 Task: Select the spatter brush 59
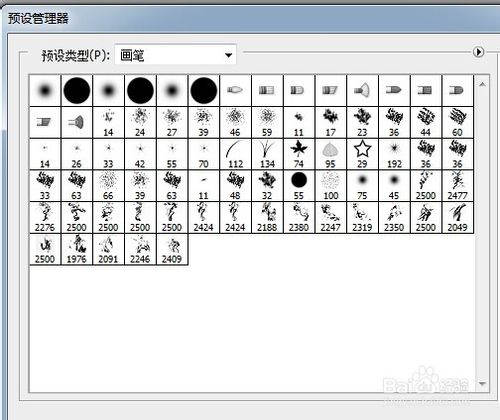pos(267,122)
